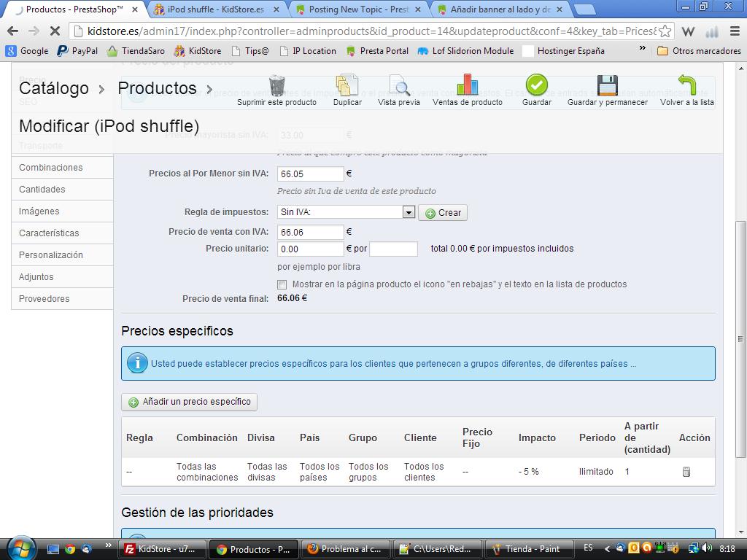Click Precio de venta con IVA field
The image size is (747, 560).
(310, 232)
